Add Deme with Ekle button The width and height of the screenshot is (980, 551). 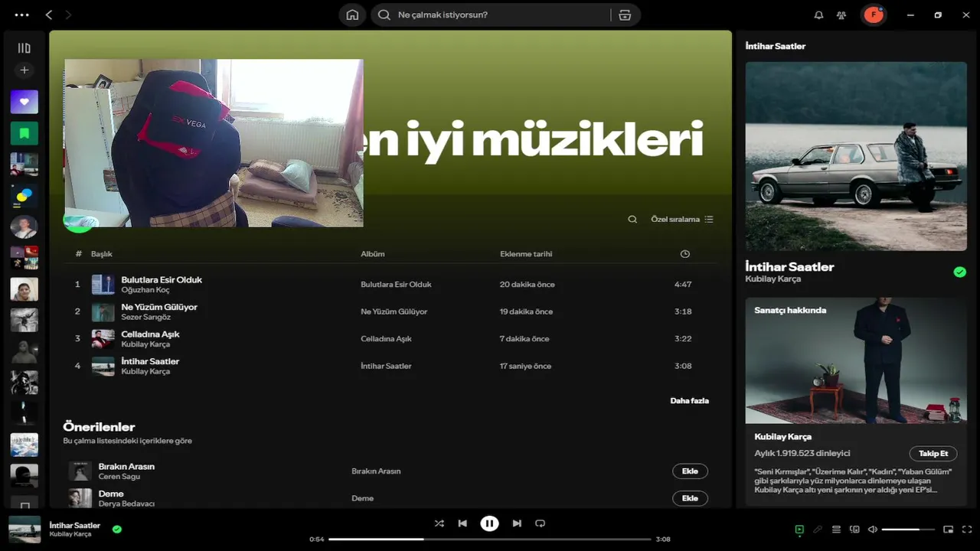pos(690,498)
